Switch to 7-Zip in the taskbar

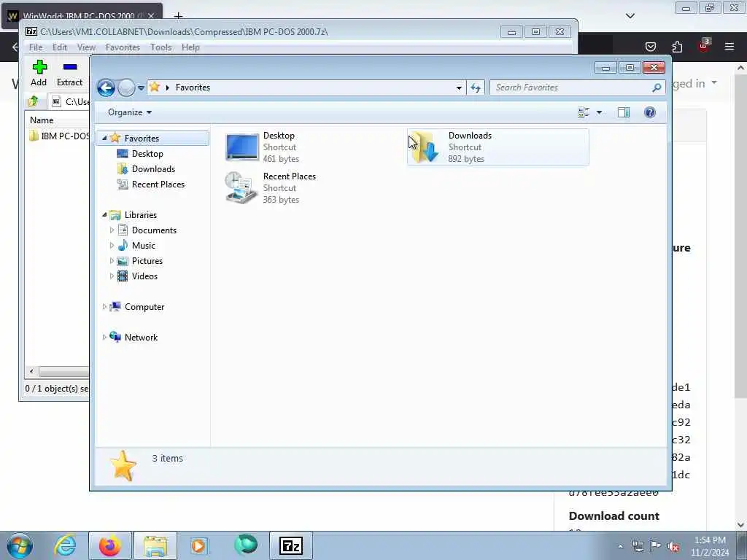(291, 545)
